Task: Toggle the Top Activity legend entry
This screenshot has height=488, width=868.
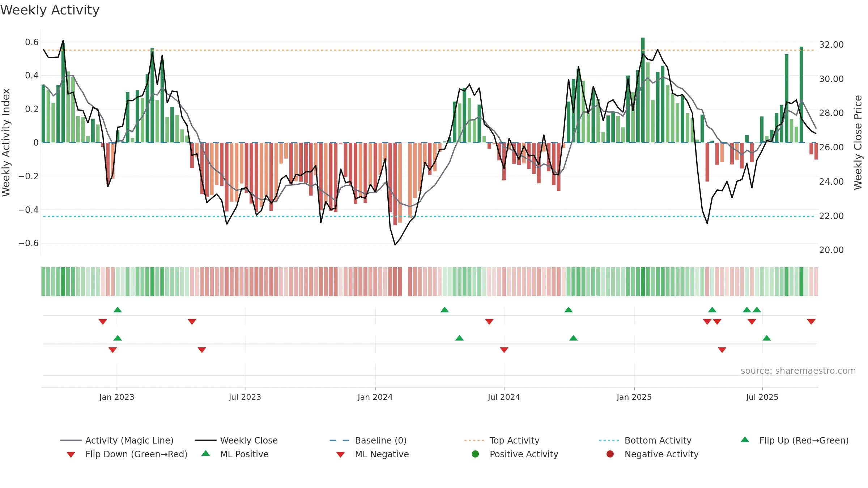Action: [502, 440]
